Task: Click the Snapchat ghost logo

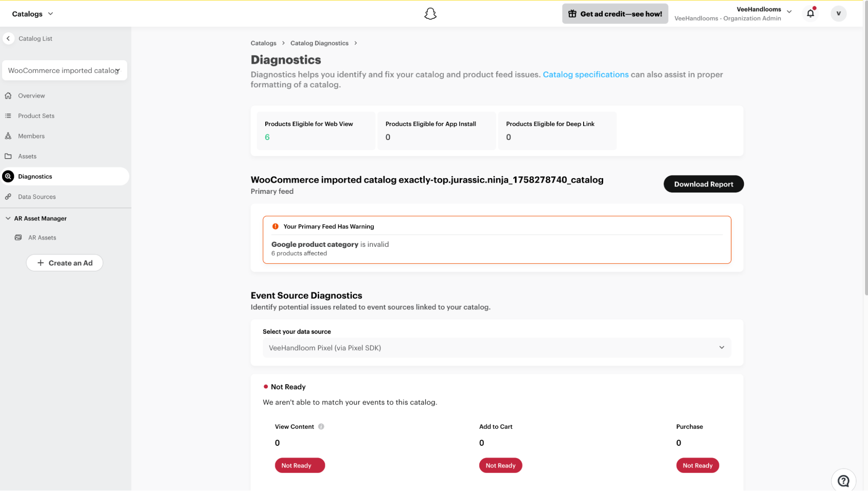Action: 430,14
